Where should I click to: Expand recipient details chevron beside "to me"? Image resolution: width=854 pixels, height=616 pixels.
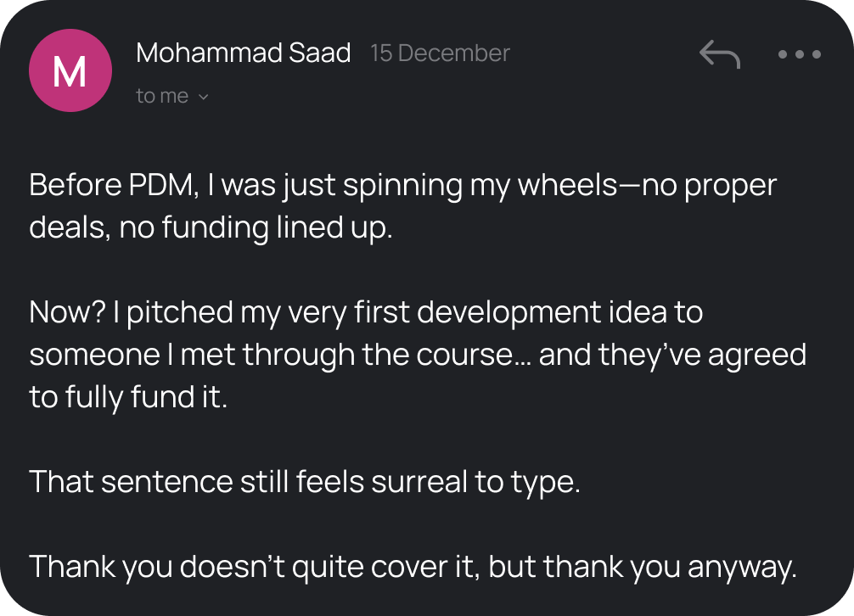(x=203, y=97)
